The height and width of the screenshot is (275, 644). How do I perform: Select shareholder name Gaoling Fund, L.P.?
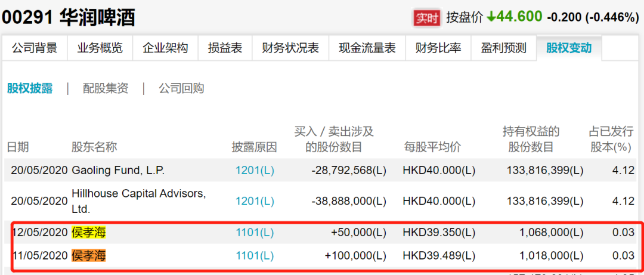(118, 170)
